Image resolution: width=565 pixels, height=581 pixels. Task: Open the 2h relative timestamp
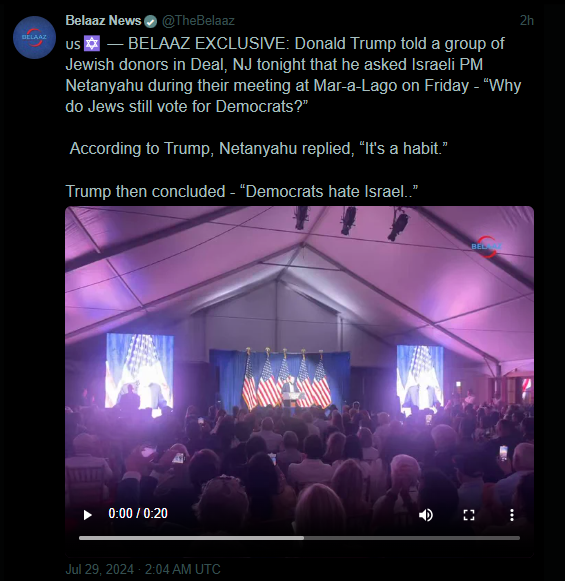tap(526, 21)
